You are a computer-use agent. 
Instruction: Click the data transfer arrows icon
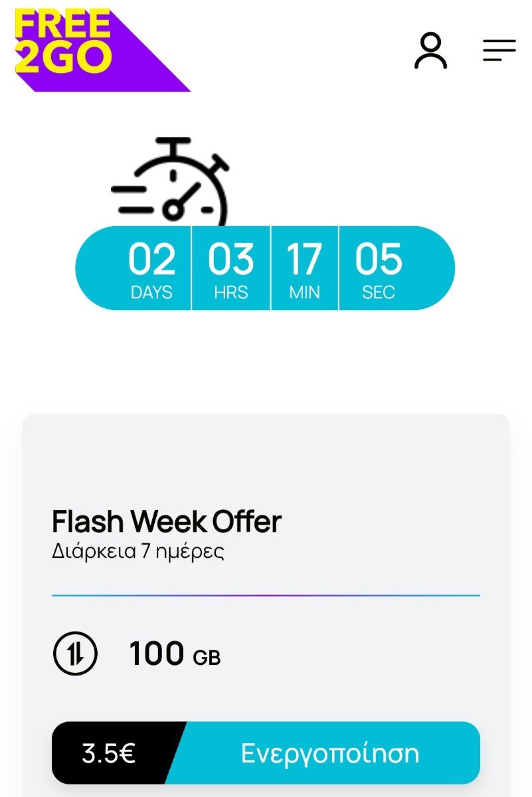pyautogui.click(x=75, y=654)
